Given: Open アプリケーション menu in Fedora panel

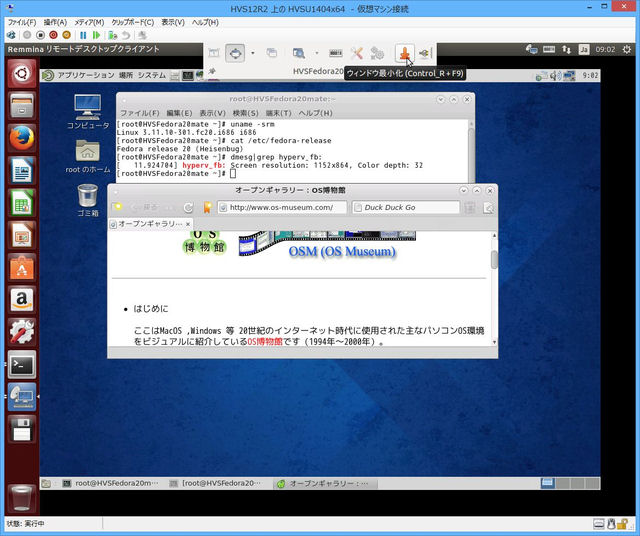Looking at the screenshot, I should (x=86, y=75).
